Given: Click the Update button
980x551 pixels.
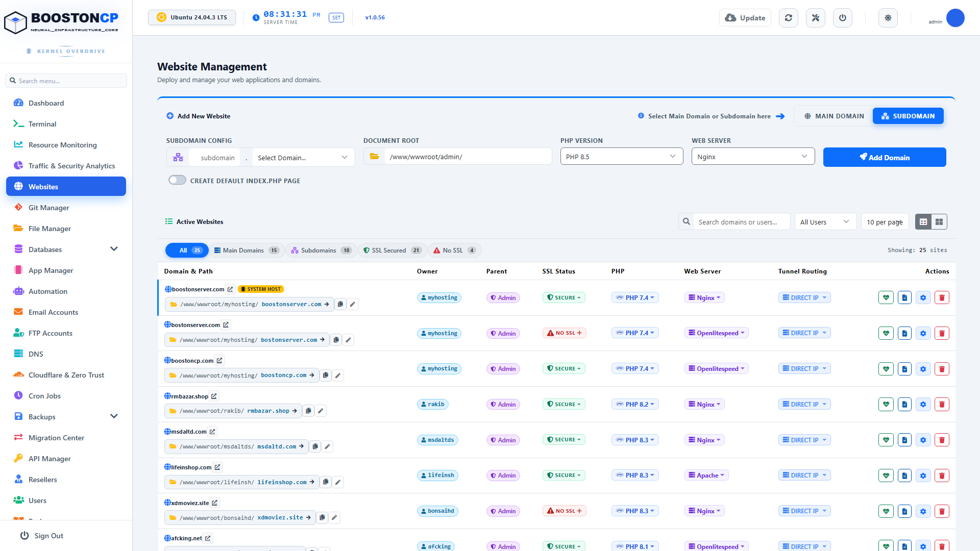Looking at the screenshot, I should click(745, 18).
